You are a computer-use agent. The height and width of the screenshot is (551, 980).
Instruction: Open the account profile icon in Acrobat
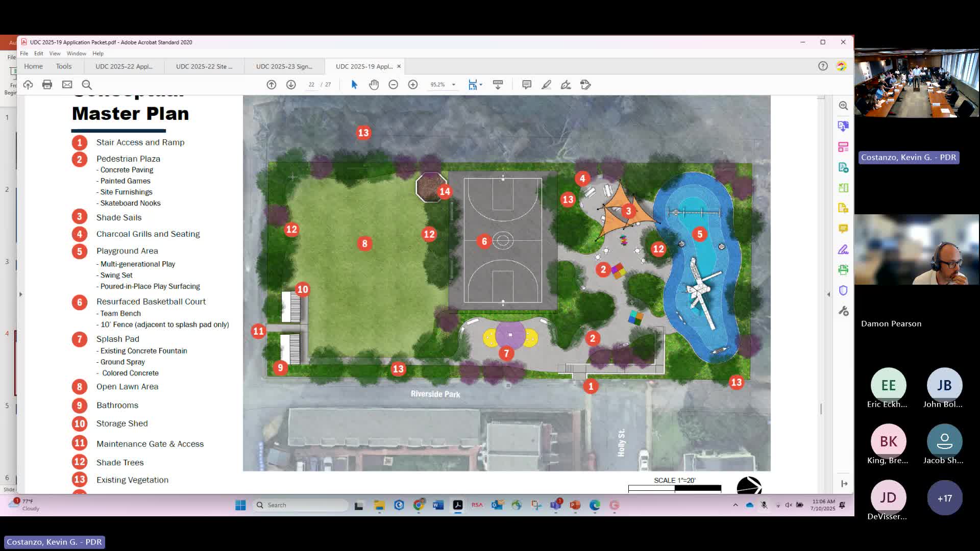(841, 66)
